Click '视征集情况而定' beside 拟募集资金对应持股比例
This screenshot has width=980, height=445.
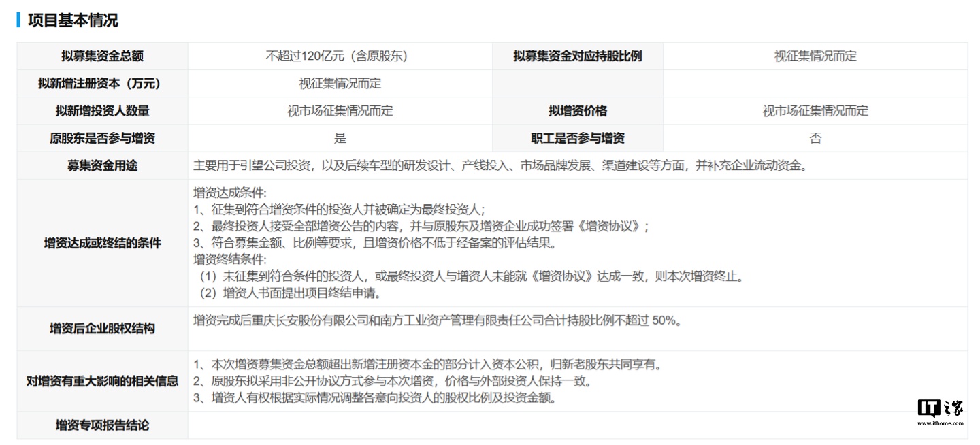coord(815,56)
